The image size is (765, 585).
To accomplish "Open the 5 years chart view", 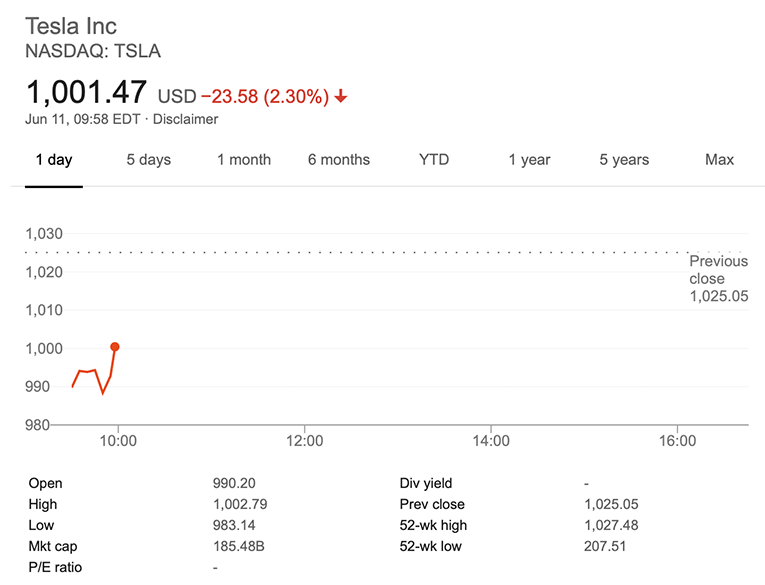I will pos(624,160).
